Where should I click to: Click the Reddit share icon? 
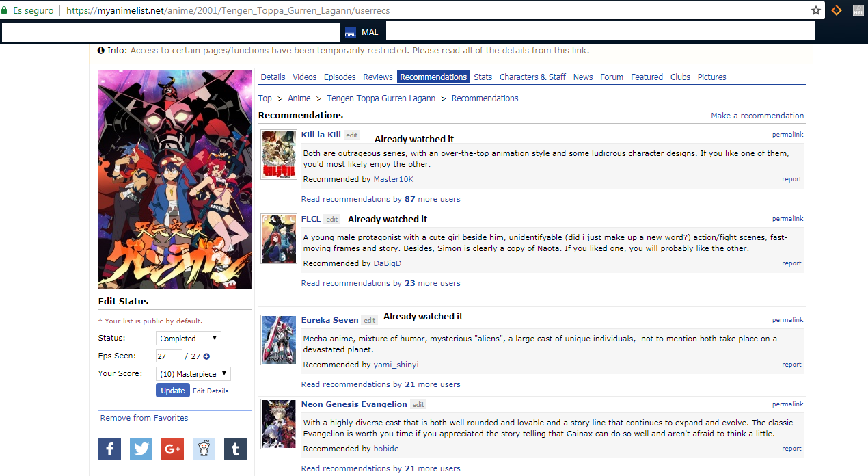point(204,449)
